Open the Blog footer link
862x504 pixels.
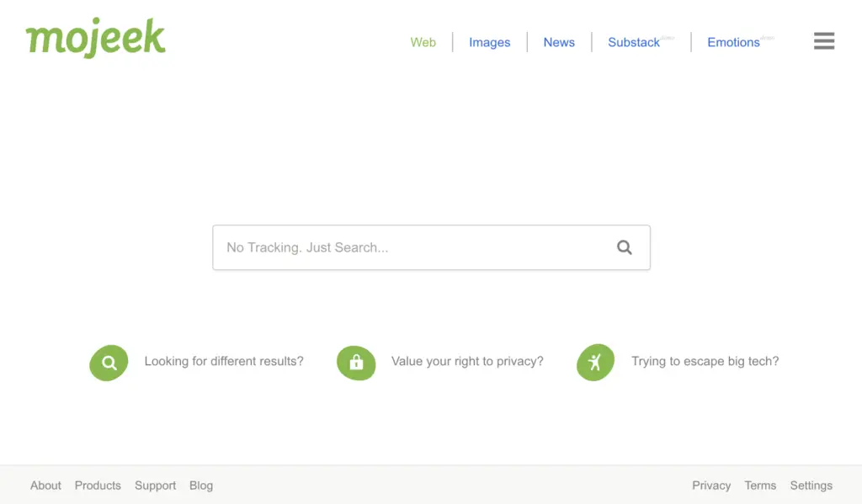pyautogui.click(x=201, y=485)
